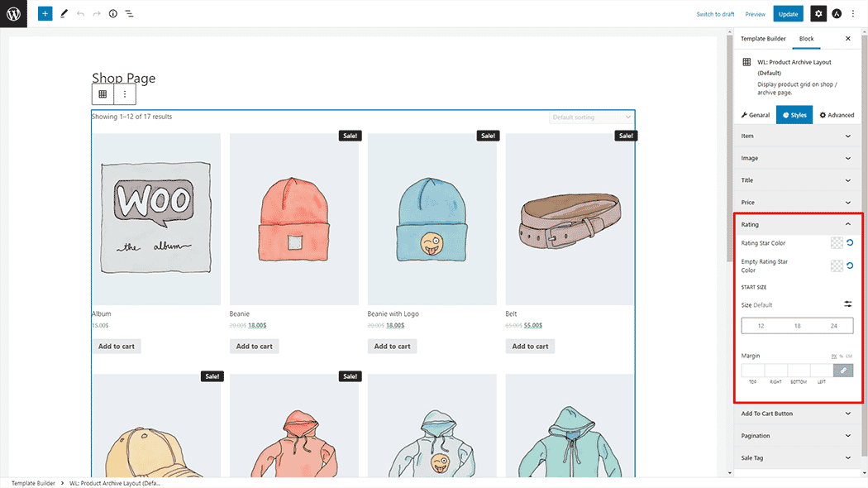Open the Default sorting dropdown
868x488 pixels.
click(x=591, y=117)
